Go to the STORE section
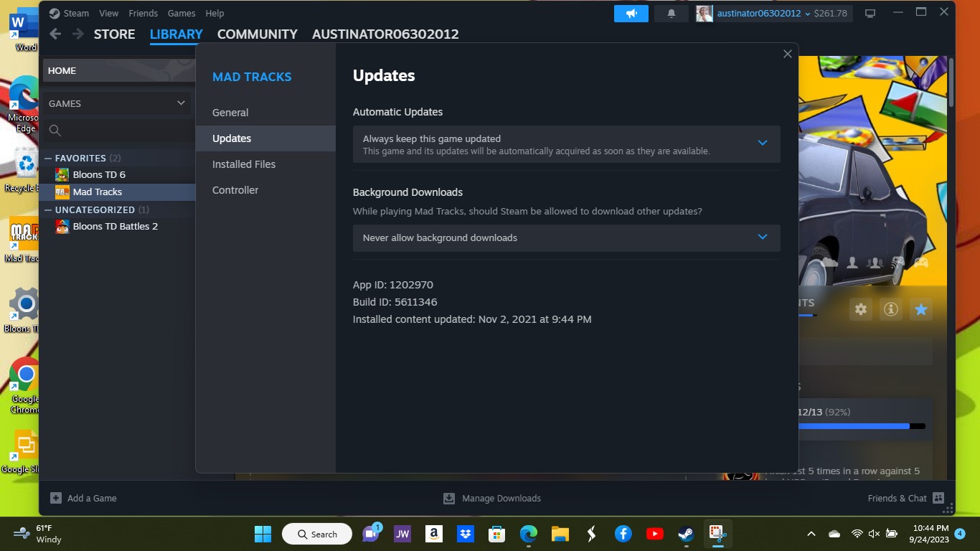 (x=115, y=34)
